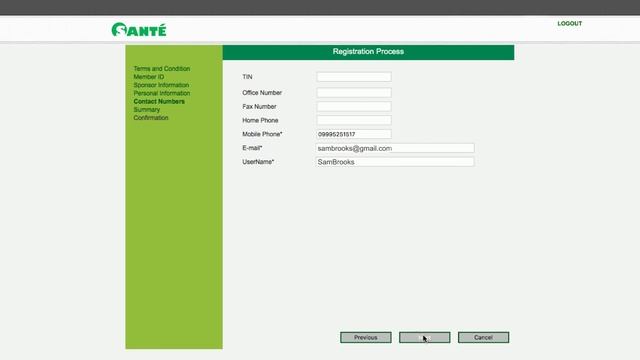Click the Home Phone label
This screenshot has width=640, height=360.
(x=260, y=120)
